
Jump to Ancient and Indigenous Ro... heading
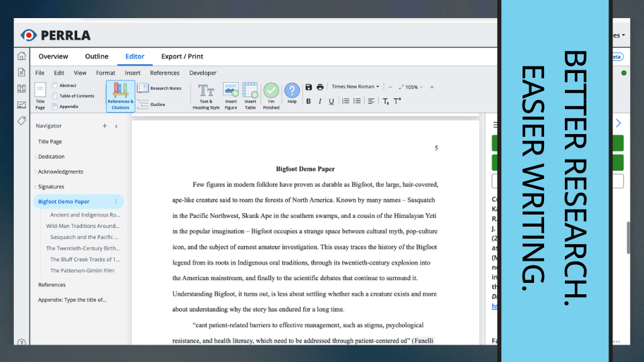click(85, 215)
